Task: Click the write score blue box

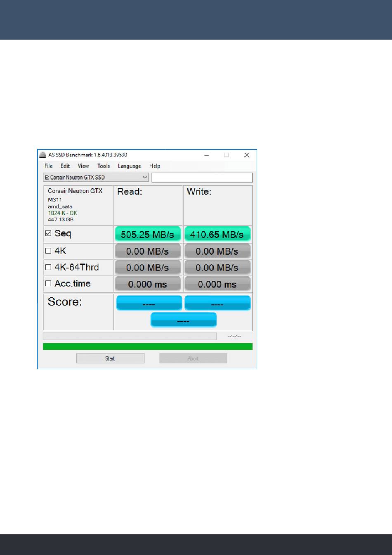Action: [217, 303]
